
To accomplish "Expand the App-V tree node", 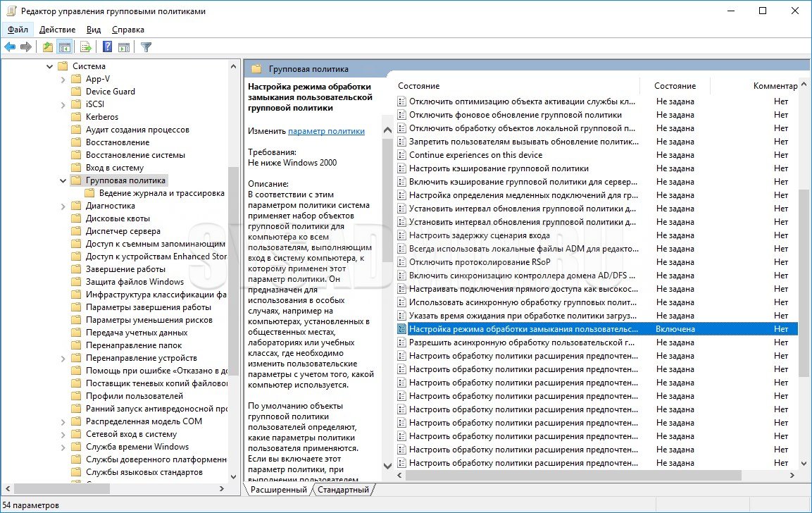I will pyautogui.click(x=63, y=79).
